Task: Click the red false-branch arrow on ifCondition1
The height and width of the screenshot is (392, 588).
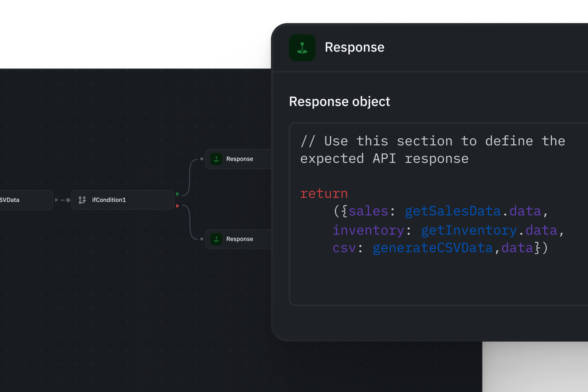Action: tap(178, 206)
